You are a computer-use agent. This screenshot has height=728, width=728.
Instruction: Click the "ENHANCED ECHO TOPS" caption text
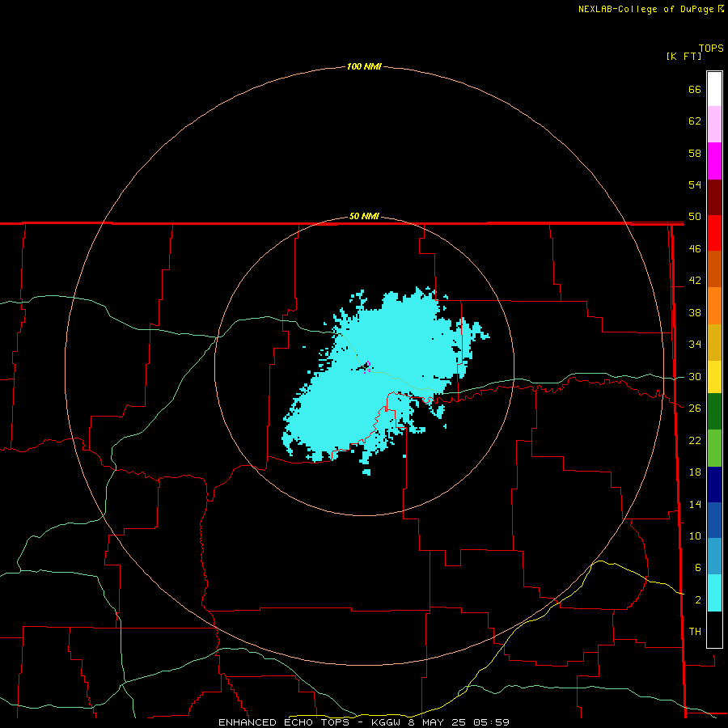(x=284, y=722)
